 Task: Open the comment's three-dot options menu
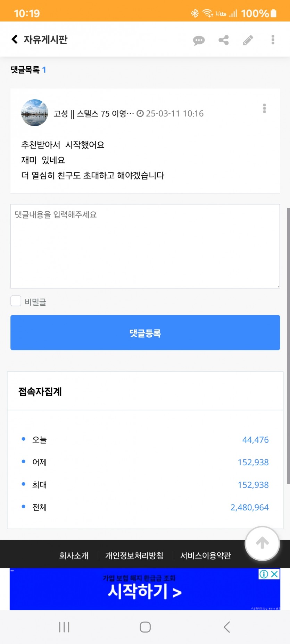(x=265, y=108)
